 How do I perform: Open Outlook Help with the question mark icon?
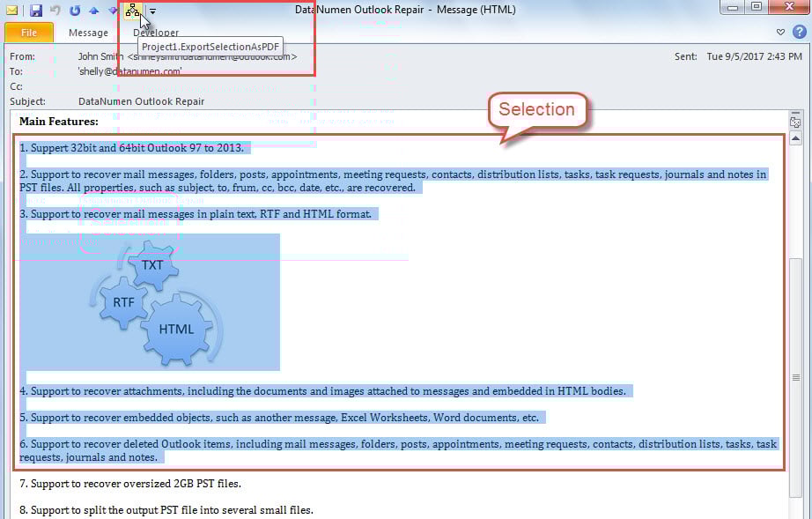coord(800,32)
